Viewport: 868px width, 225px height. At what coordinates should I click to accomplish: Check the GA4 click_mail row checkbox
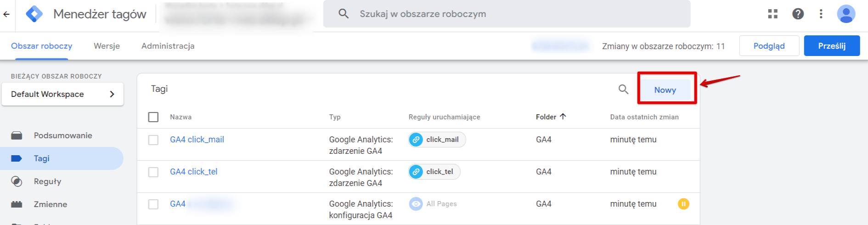tap(153, 140)
